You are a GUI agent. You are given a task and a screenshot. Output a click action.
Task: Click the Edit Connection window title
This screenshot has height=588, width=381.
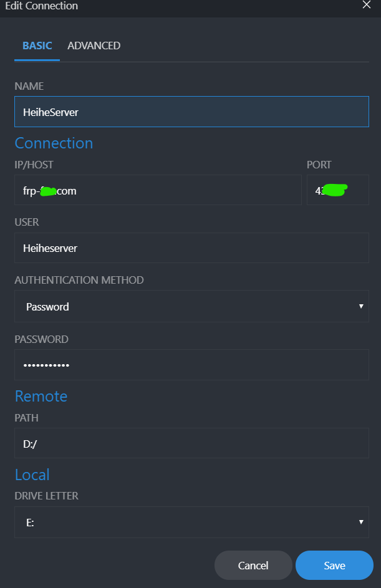[x=42, y=6]
